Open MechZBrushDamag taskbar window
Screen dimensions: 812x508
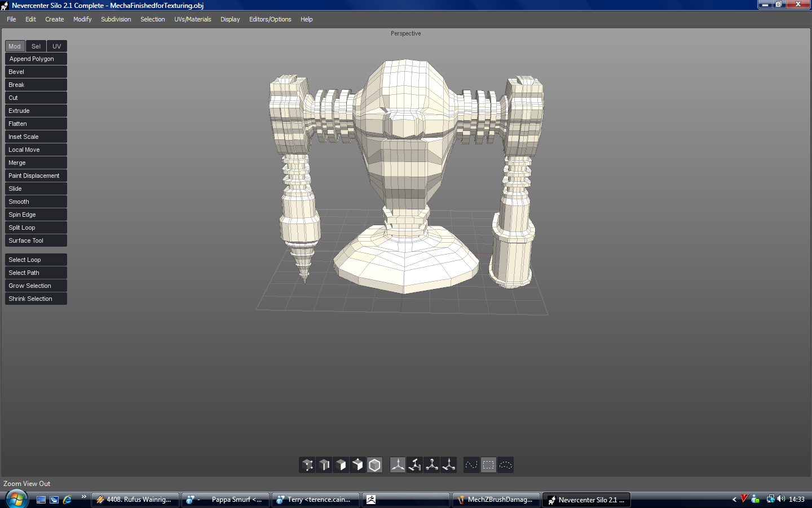click(x=496, y=500)
